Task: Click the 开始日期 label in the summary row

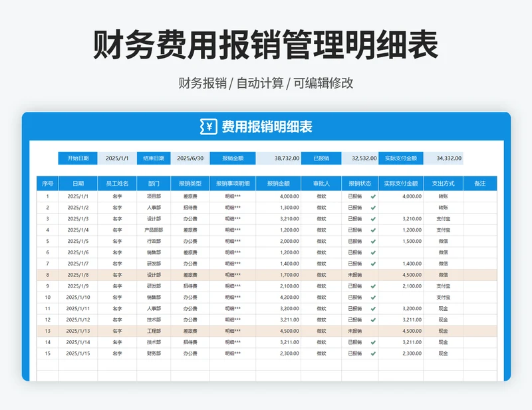Action: 78,158
